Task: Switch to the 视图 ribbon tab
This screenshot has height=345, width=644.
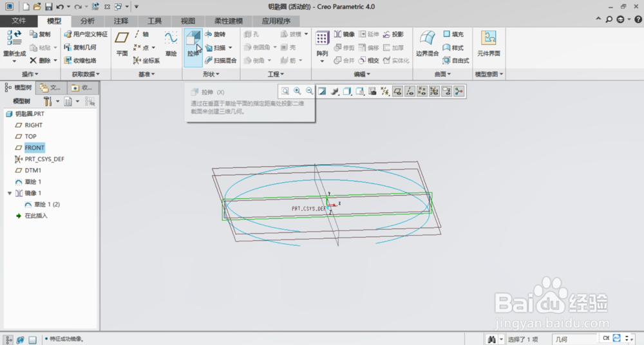Action: [x=188, y=21]
